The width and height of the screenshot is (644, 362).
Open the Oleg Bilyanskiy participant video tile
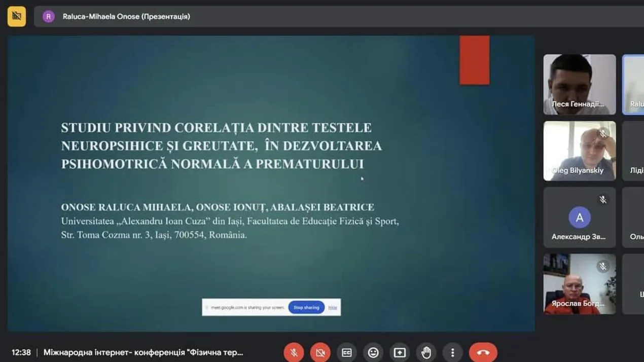pos(580,151)
